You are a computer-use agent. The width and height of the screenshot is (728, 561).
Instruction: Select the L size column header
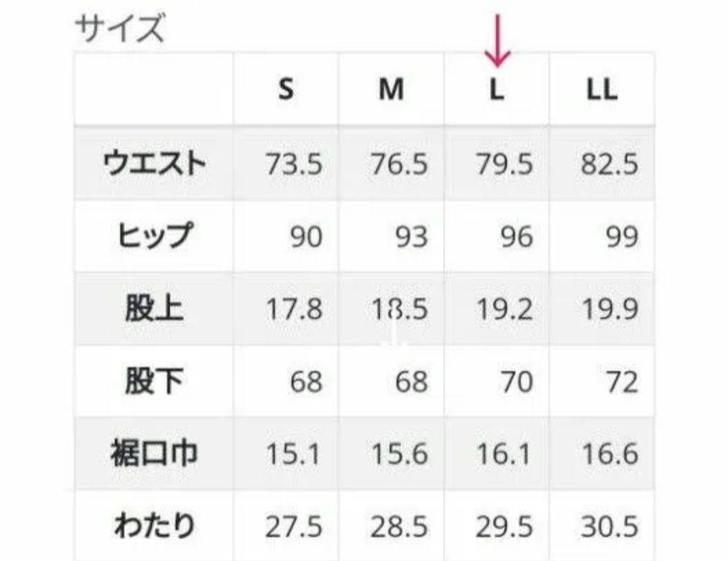pos(497,89)
